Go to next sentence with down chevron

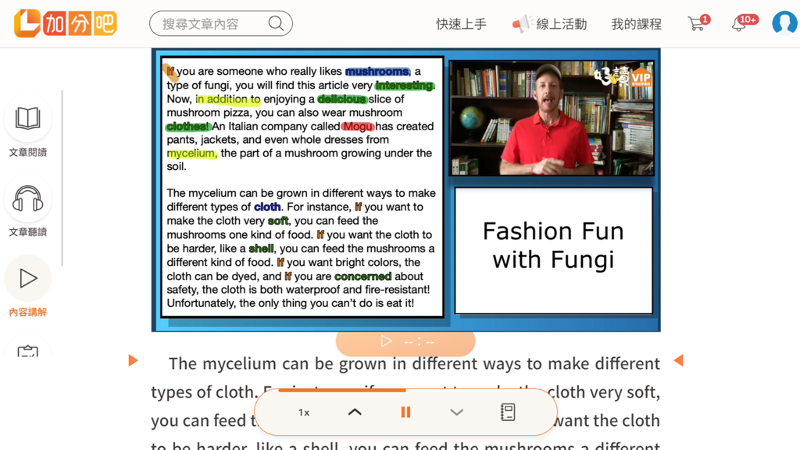tap(457, 412)
